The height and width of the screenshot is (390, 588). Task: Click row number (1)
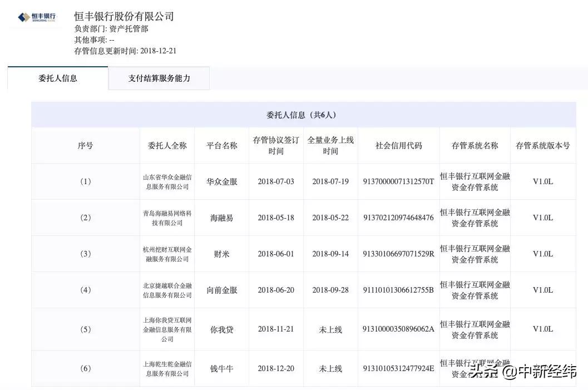[x=86, y=181]
